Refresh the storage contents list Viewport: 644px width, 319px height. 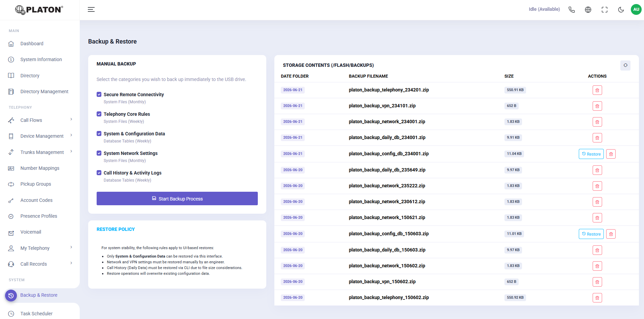tap(625, 65)
